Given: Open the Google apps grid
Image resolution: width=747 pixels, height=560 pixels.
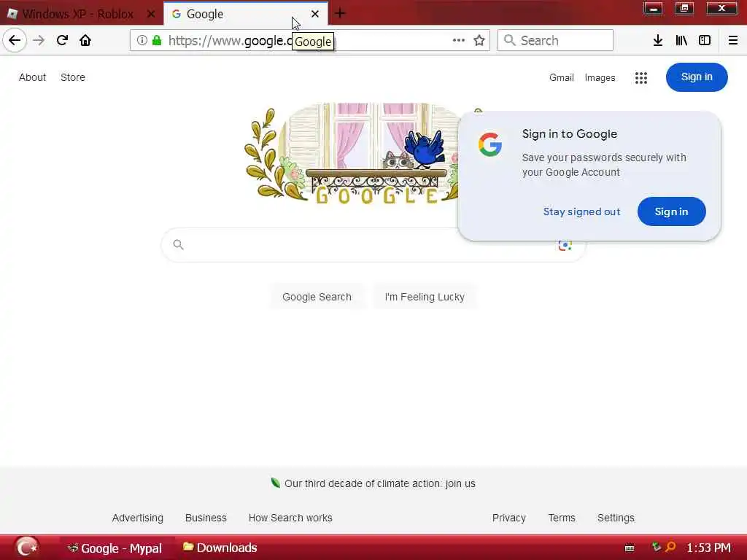Looking at the screenshot, I should pyautogui.click(x=641, y=77).
